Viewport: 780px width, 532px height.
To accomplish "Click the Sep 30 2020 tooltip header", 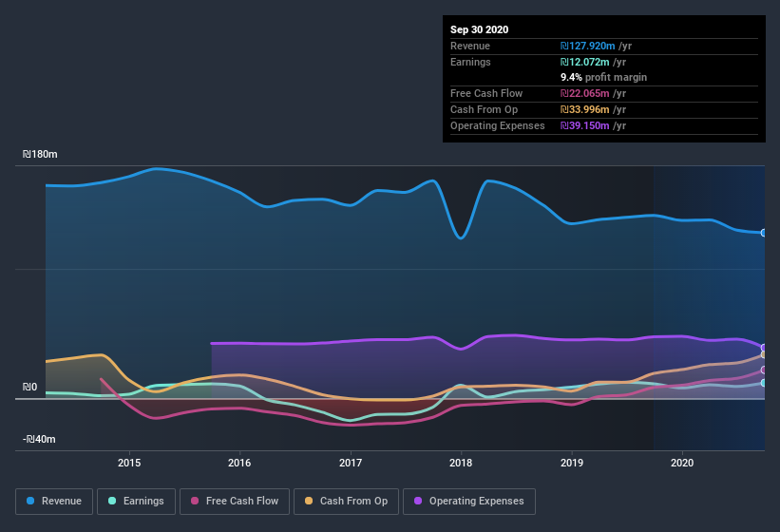I will (479, 29).
